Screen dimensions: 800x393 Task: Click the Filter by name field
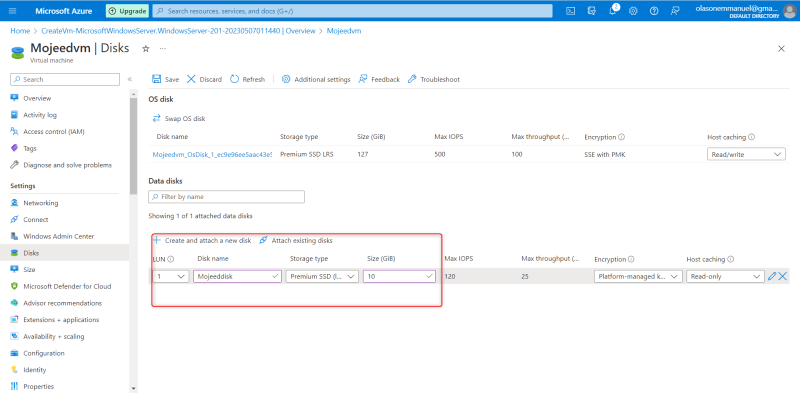(227, 196)
